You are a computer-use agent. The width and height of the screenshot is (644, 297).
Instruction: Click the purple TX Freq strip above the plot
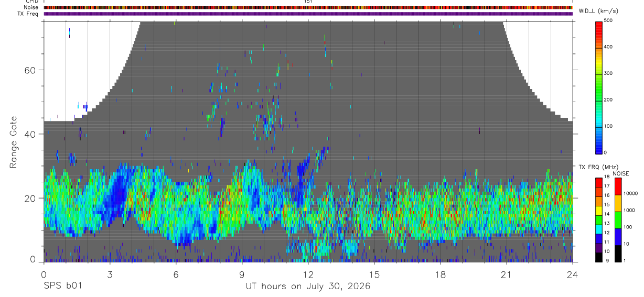(308, 14)
